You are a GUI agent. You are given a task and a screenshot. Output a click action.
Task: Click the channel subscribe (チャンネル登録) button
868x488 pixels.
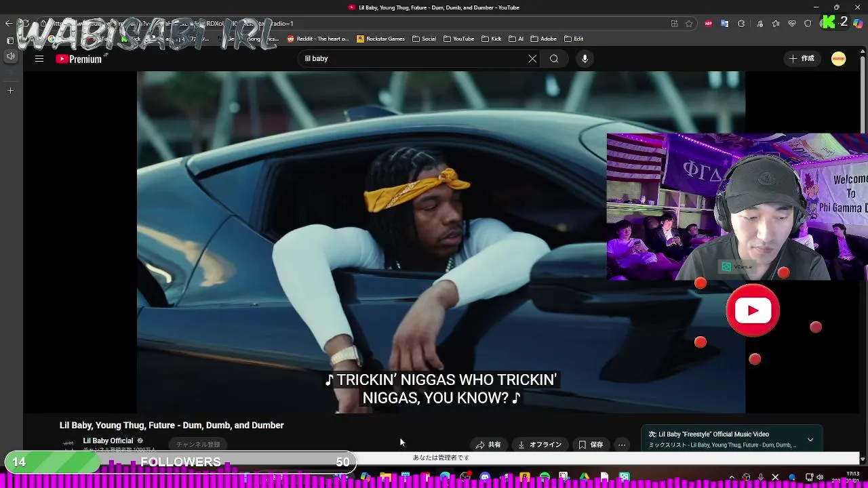pyautogui.click(x=198, y=445)
